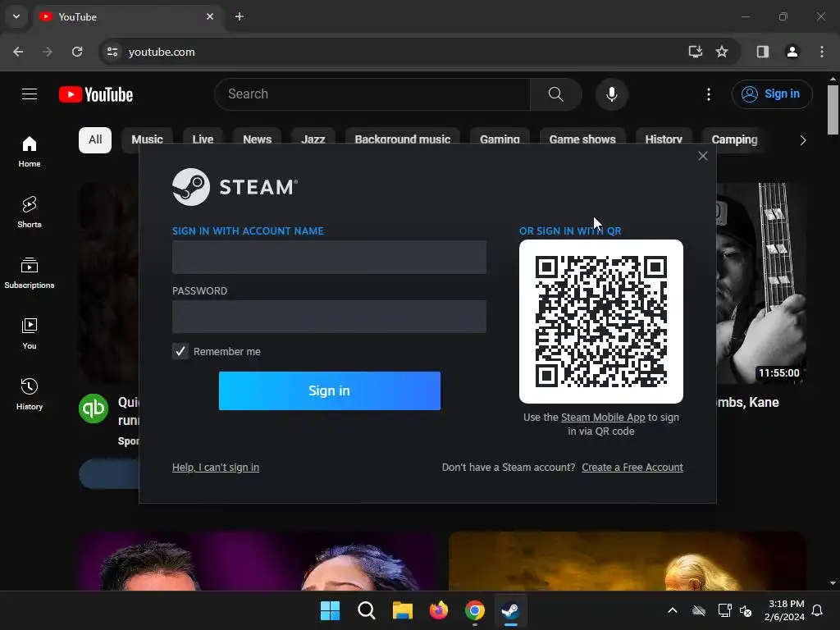This screenshot has height=630, width=840.
Task: Go back in Chrome browser
Action: pyautogui.click(x=18, y=52)
